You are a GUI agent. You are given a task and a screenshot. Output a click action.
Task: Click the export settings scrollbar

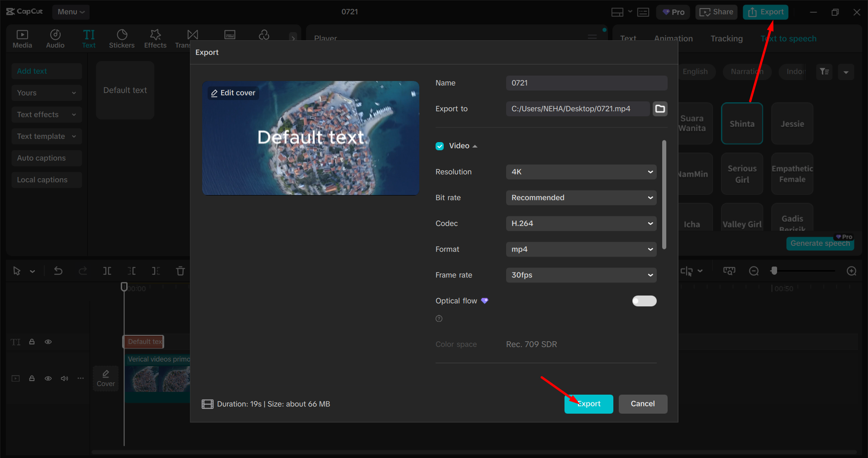tap(664, 195)
